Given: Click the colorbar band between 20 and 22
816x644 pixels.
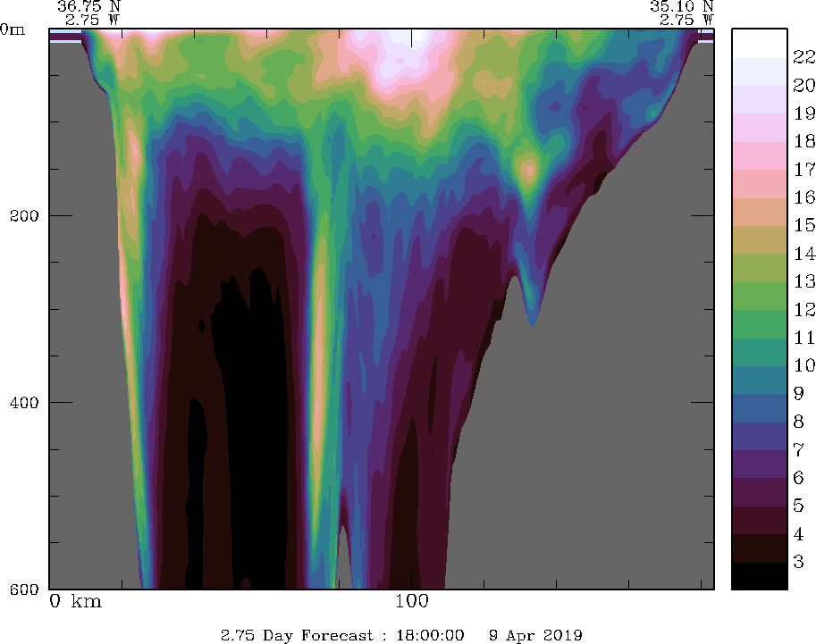Looking at the screenshot, I should pos(760,71).
